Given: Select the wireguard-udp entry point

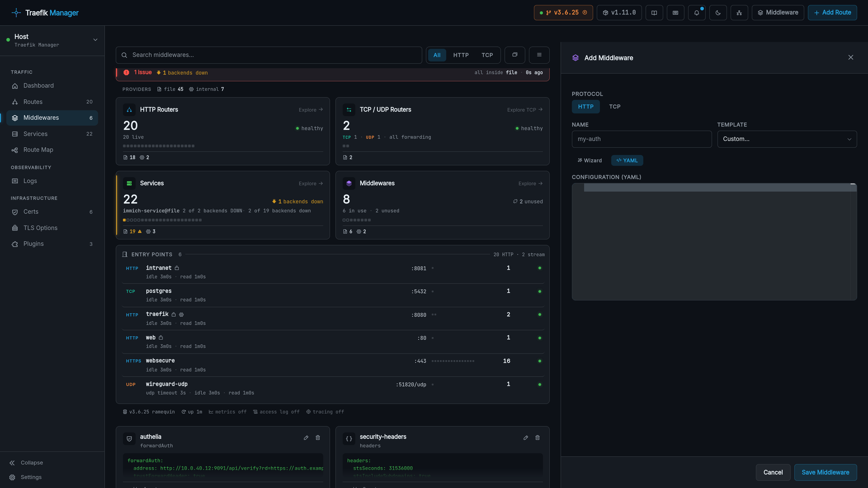Looking at the screenshot, I should click(333, 389).
